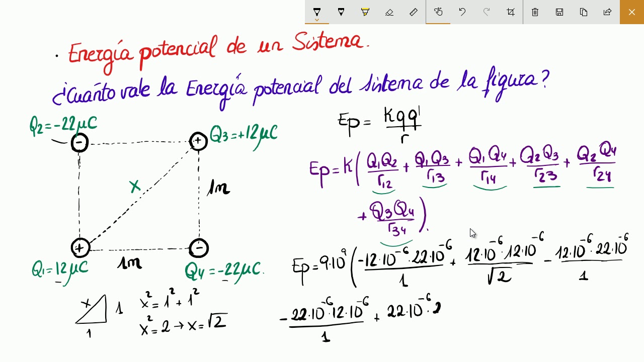This screenshot has height=362, width=644.
Task: Toggle the ruler tool
Action: pyautogui.click(x=414, y=12)
